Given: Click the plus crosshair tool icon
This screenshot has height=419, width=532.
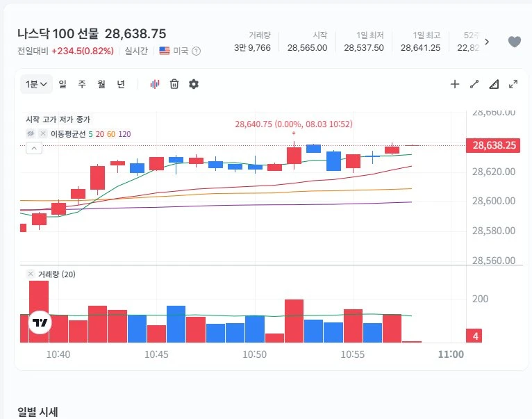Looking at the screenshot, I should pos(455,84).
